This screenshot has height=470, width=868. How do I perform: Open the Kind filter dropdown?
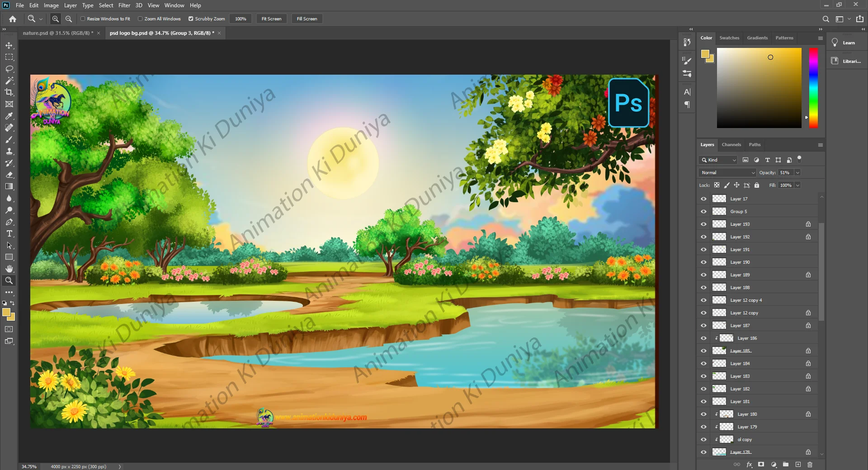pyautogui.click(x=718, y=160)
